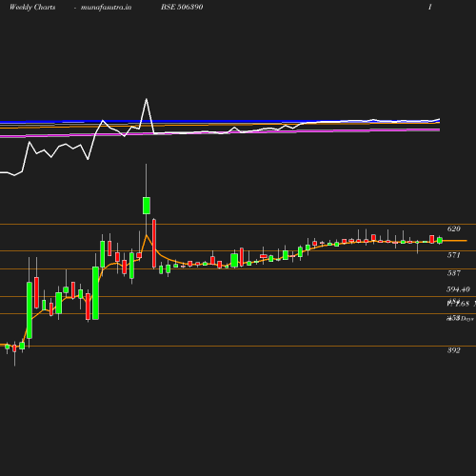Image resolution: width=476 pixels, height=476 pixels.
Task: Click the 620 price level label
Action: pos(453,228)
